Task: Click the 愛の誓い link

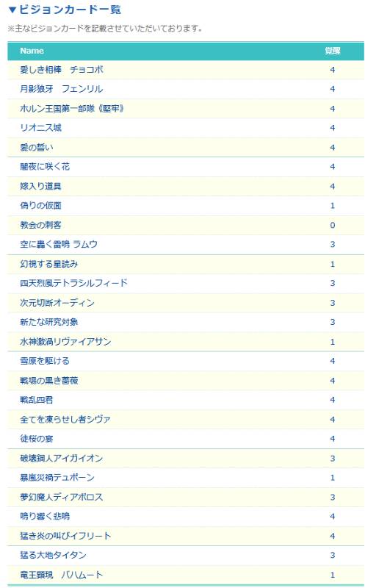Action: click(37, 148)
